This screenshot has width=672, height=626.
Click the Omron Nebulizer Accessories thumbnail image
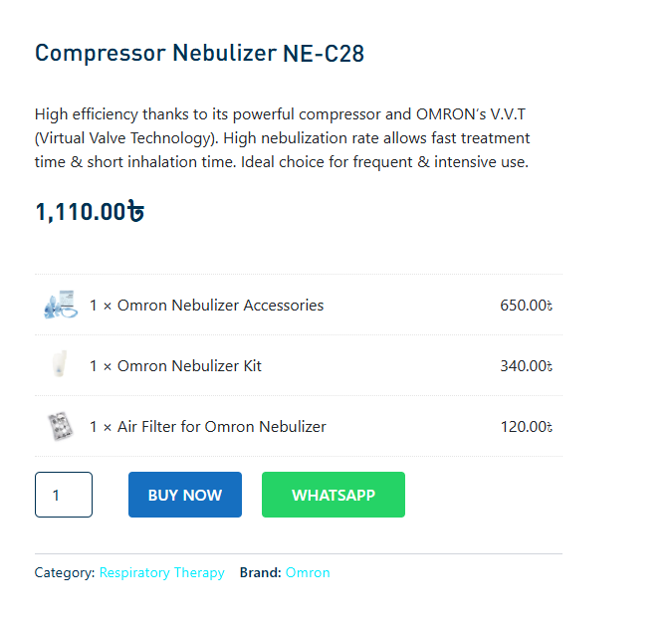(59, 306)
